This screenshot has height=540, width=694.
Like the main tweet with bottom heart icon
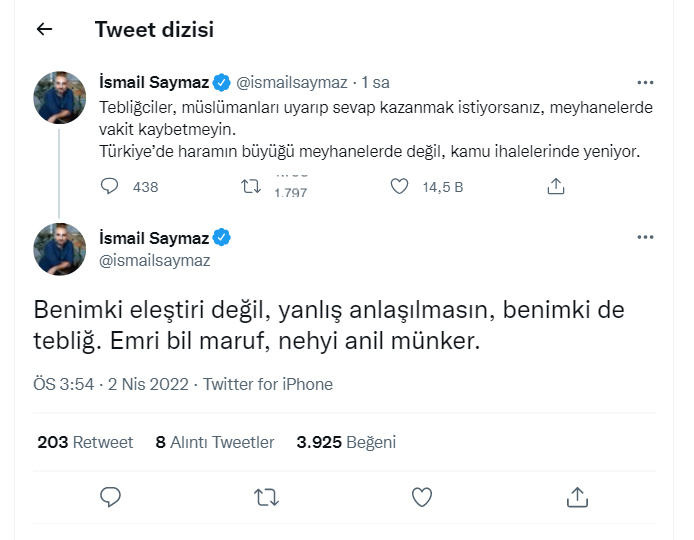[422, 496]
